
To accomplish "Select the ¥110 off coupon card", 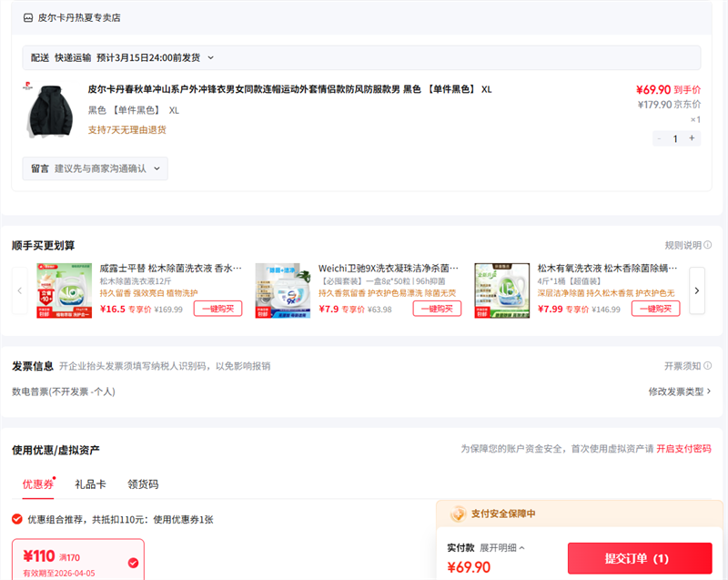I will [77, 558].
